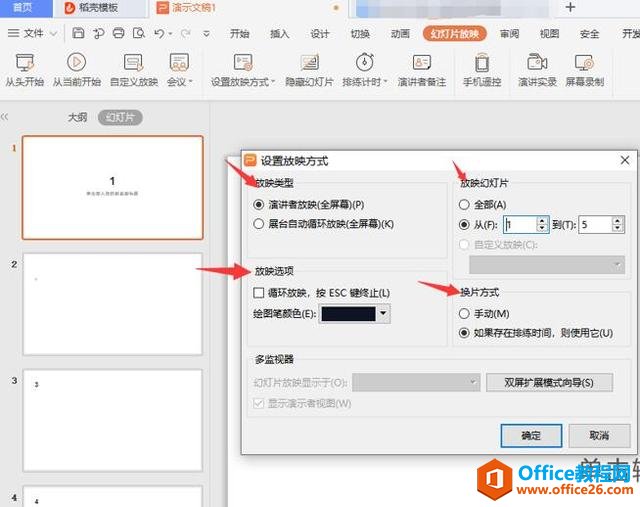Switch to the 幻灯片 thumbnails view
Viewport: 640px width, 507px height.
click(x=120, y=118)
